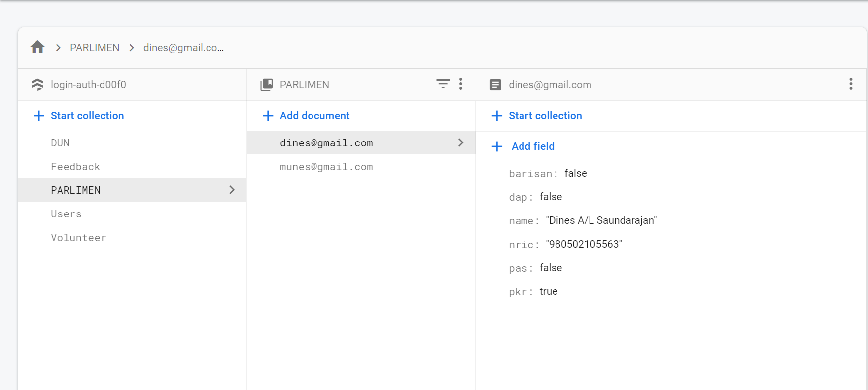This screenshot has width=868, height=390.
Task: Click the plus icon beside Add document
Action: pyautogui.click(x=268, y=116)
